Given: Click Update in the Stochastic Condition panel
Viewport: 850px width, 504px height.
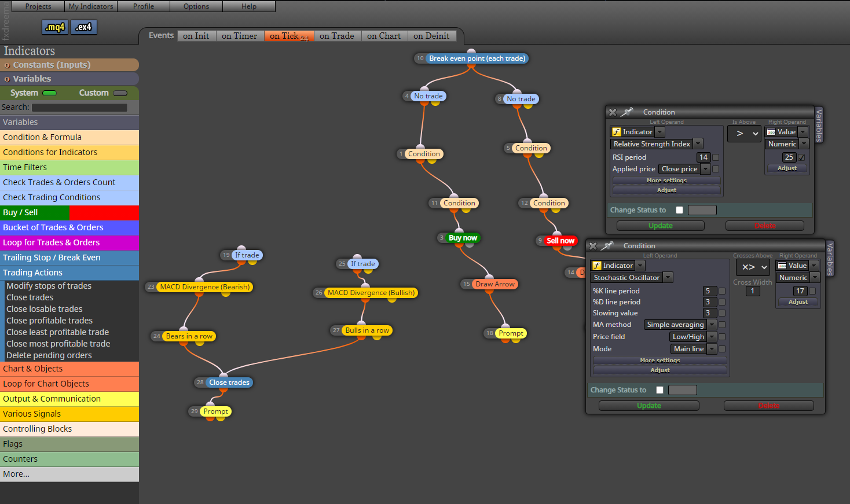Looking at the screenshot, I should (649, 406).
